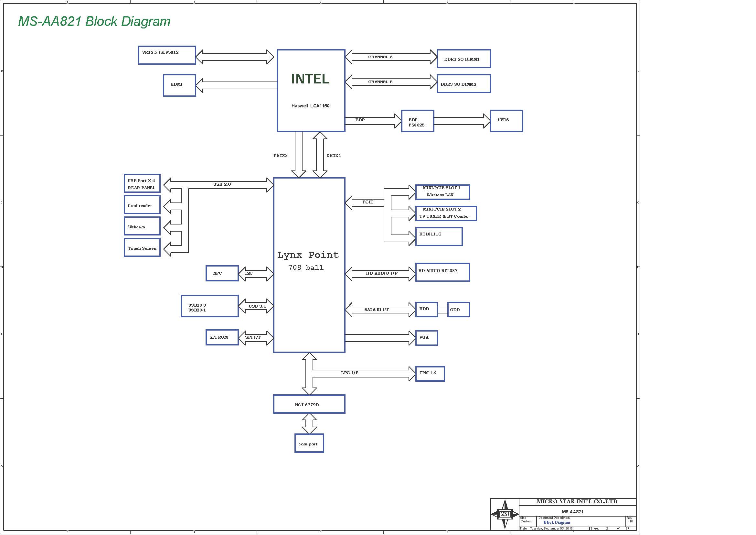Viewport: 756px width, 535px height.
Task: Click the "USB30-0" text
Action: coord(197,305)
